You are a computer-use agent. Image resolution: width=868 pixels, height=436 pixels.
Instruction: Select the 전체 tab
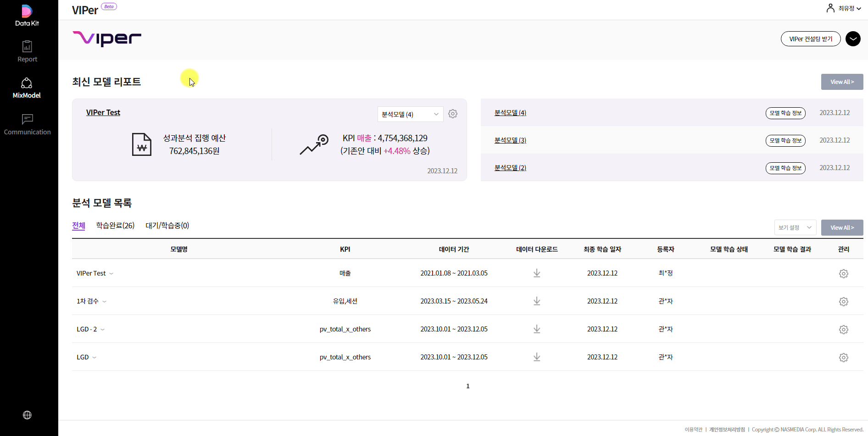[78, 226]
